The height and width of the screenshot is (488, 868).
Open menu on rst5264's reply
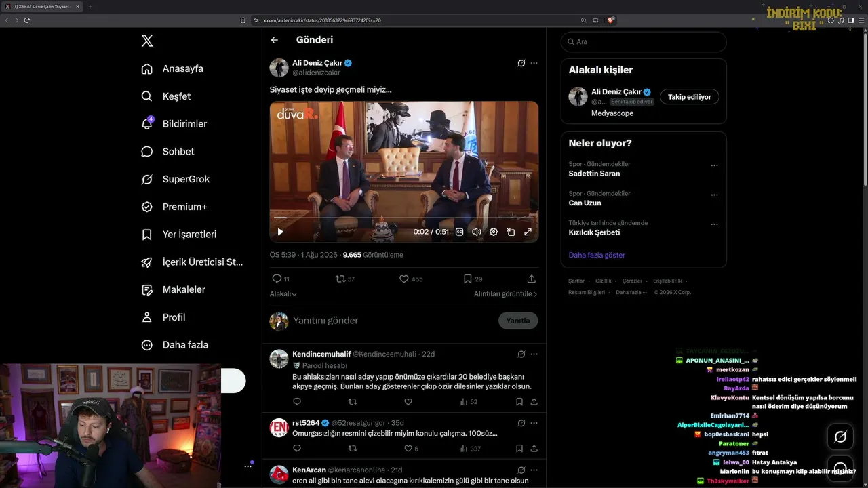coord(534,423)
